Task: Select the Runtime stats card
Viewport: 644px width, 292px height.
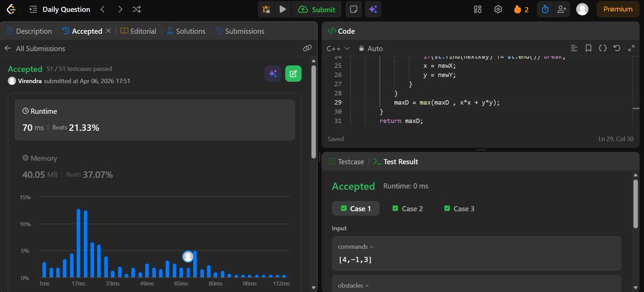Action: point(155,120)
